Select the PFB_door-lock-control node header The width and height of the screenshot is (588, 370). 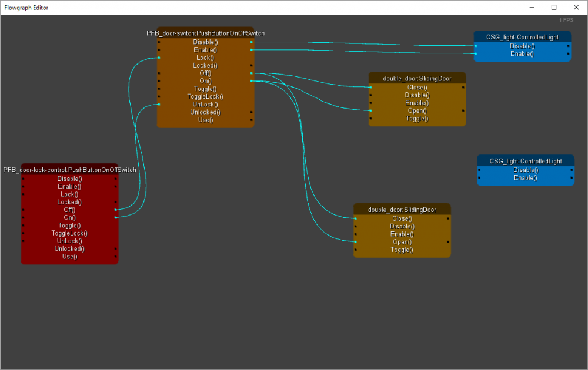click(x=69, y=170)
